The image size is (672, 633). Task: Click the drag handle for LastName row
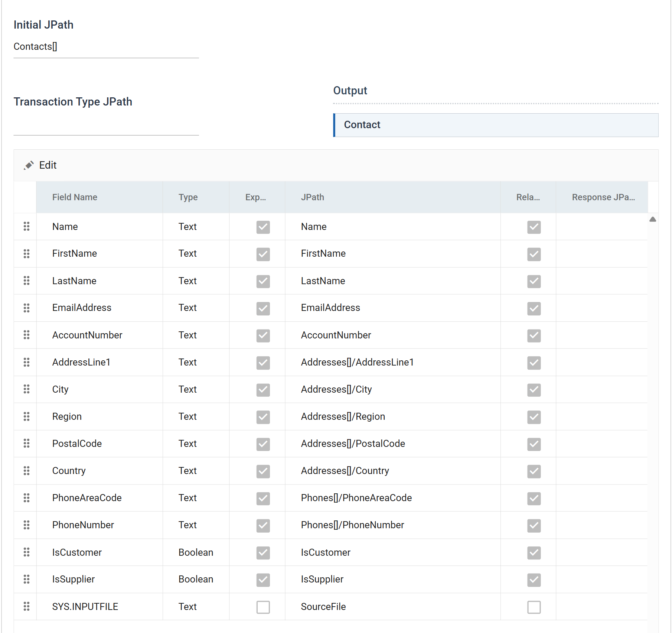click(x=26, y=280)
